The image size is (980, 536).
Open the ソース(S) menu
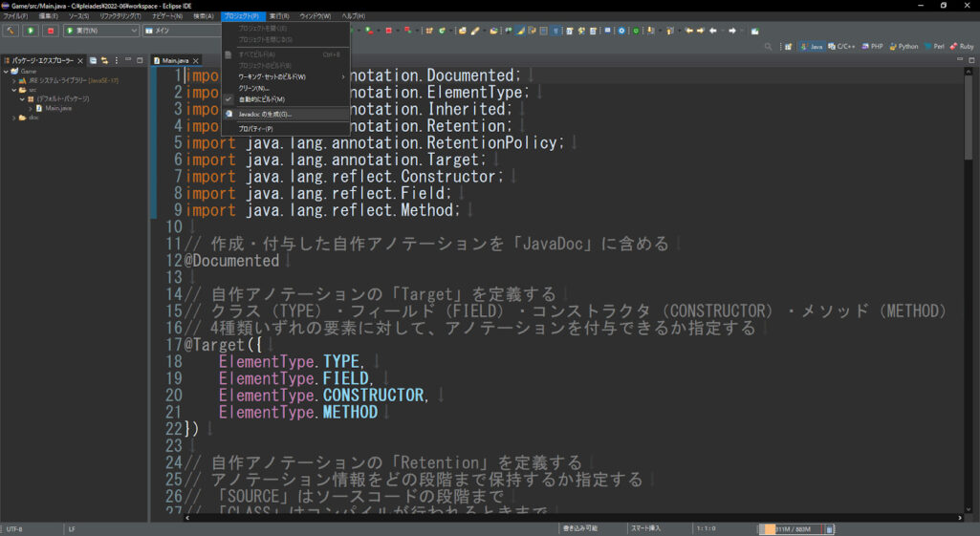(x=78, y=15)
